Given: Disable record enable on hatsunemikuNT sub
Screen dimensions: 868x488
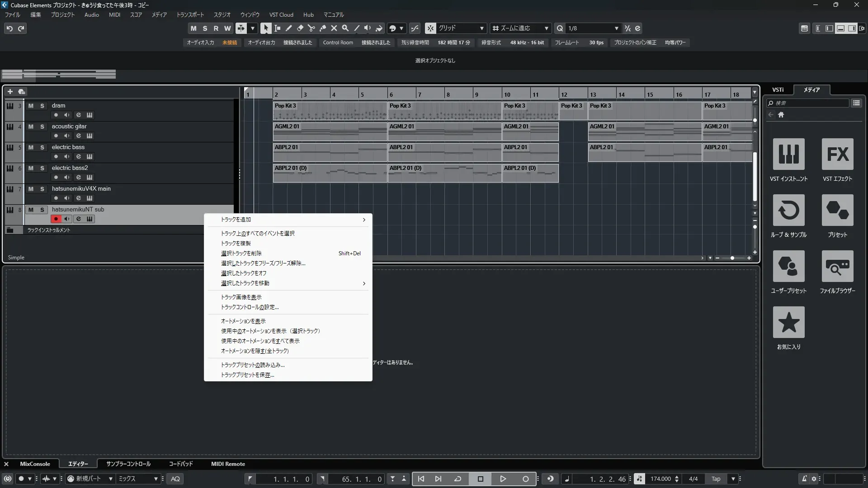Looking at the screenshot, I should tap(56, 219).
